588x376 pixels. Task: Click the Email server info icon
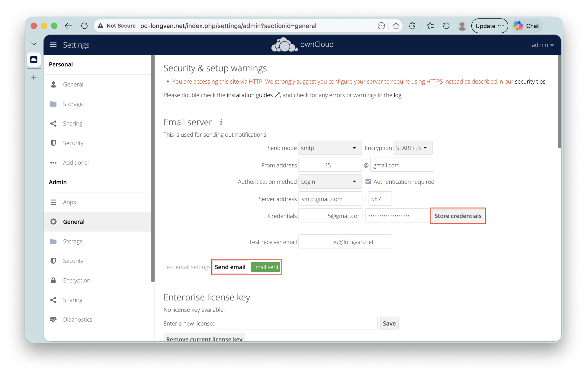click(221, 122)
